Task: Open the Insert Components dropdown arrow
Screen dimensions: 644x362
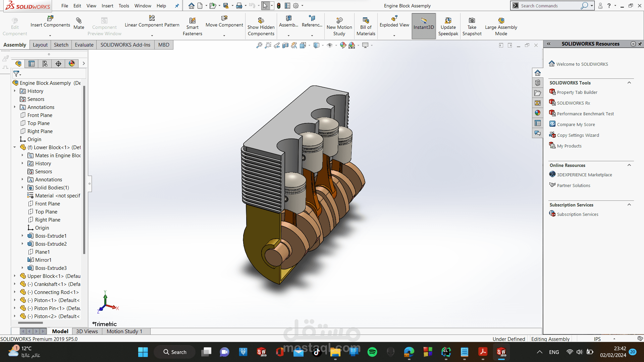Action: 50,35
